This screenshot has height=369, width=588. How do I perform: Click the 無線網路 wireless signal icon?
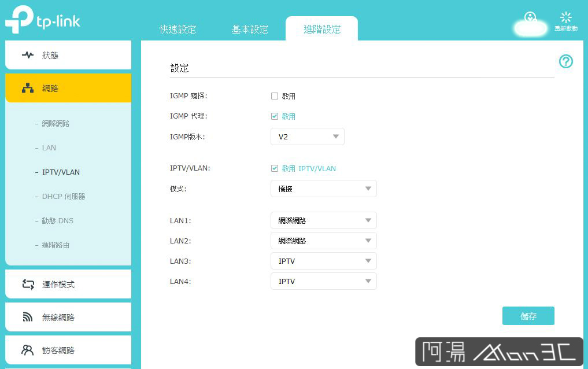coord(27,317)
